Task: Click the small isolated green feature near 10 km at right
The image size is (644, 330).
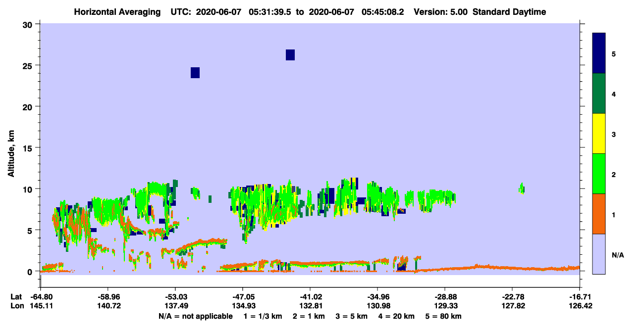Action: click(522, 188)
